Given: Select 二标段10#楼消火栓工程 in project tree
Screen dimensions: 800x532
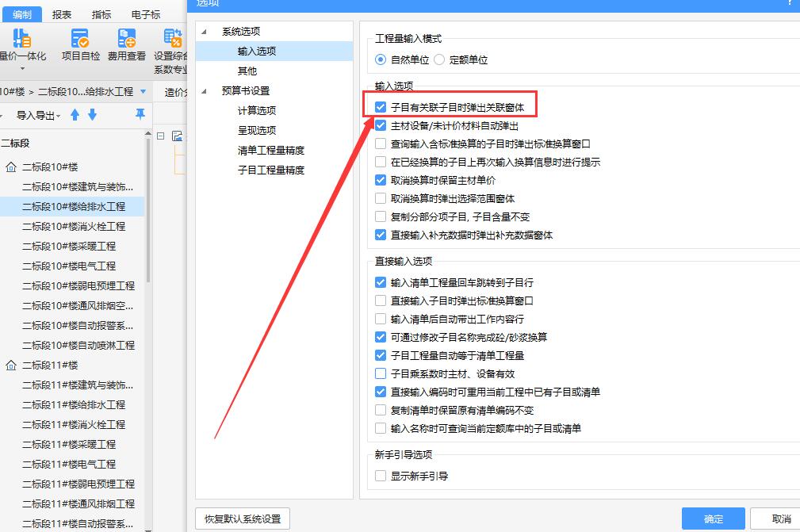Looking at the screenshot, I should click(x=75, y=228).
